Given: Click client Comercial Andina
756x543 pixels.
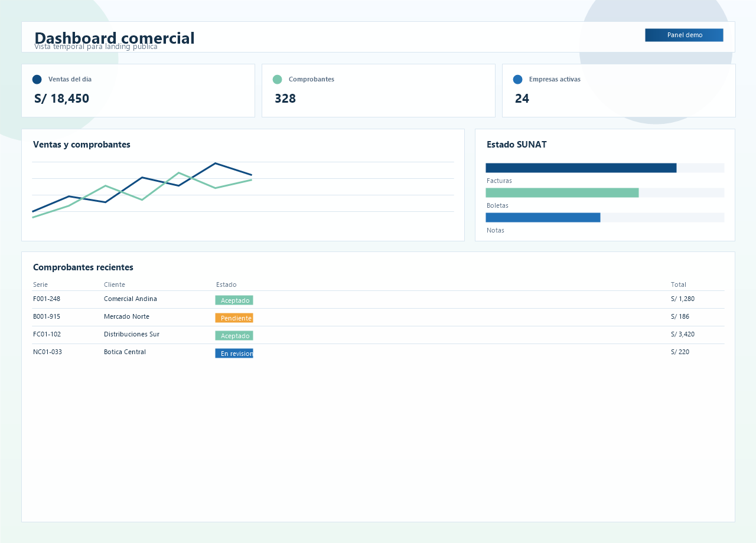Looking at the screenshot, I should pyautogui.click(x=131, y=299).
